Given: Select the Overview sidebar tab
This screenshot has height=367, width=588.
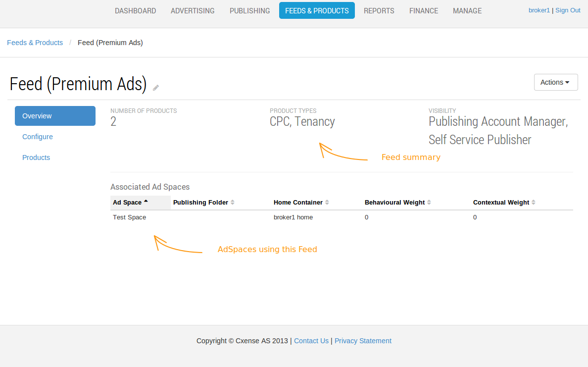Looking at the screenshot, I should [55, 116].
